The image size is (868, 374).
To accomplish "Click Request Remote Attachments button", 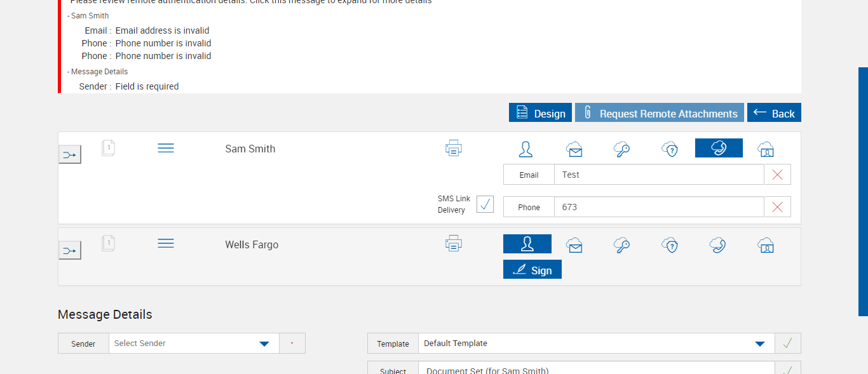I will tap(660, 113).
